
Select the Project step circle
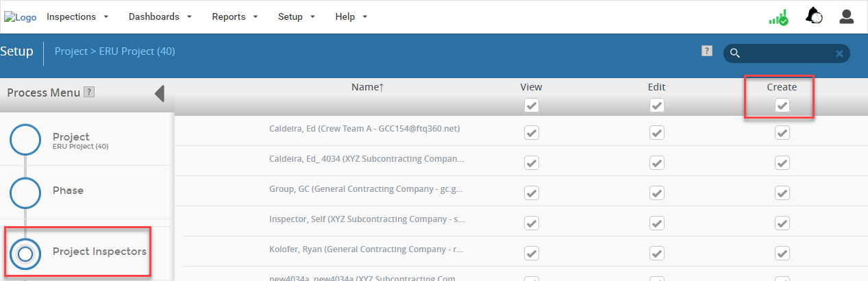click(x=25, y=140)
